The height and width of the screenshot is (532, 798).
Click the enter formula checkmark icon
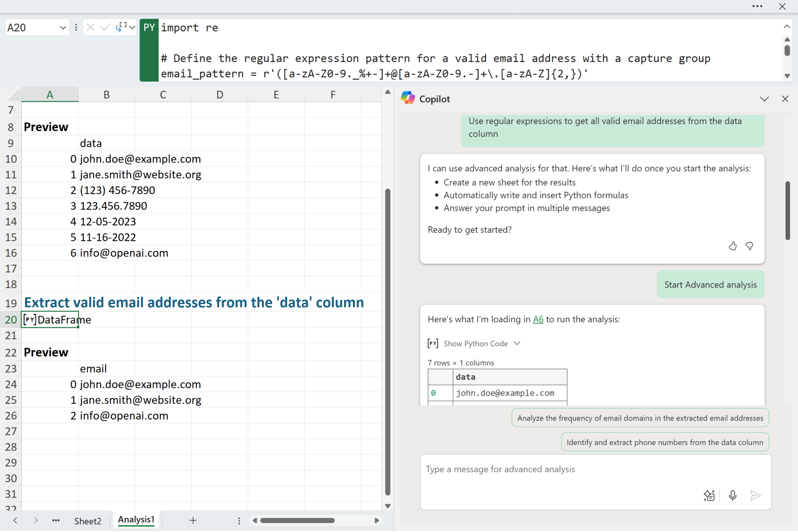click(105, 27)
